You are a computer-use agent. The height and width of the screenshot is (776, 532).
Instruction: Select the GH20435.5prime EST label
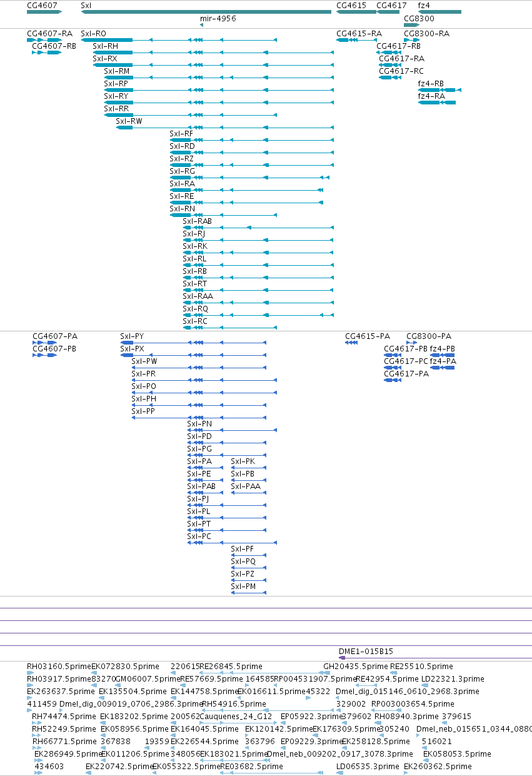tap(356, 667)
